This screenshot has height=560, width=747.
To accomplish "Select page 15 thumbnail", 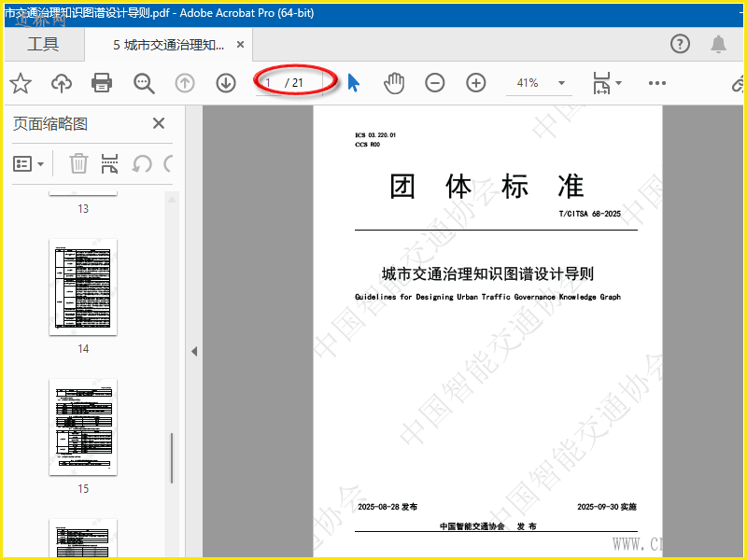I will [x=83, y=427].
